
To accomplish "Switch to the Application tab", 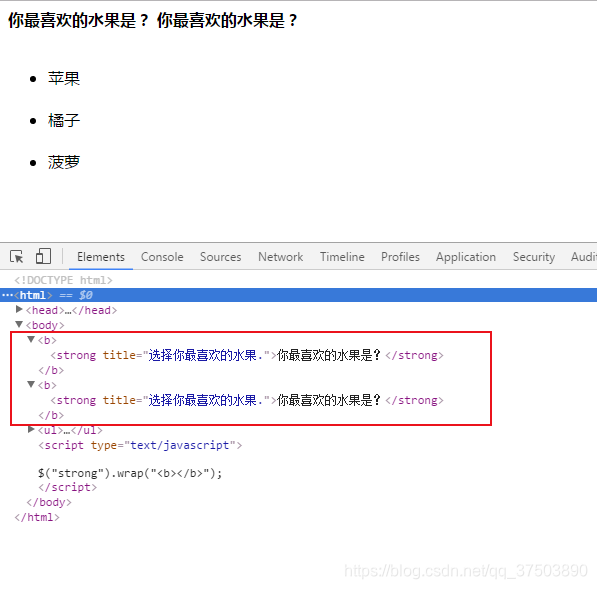I will pyautogui.click(x=466, y=257).
